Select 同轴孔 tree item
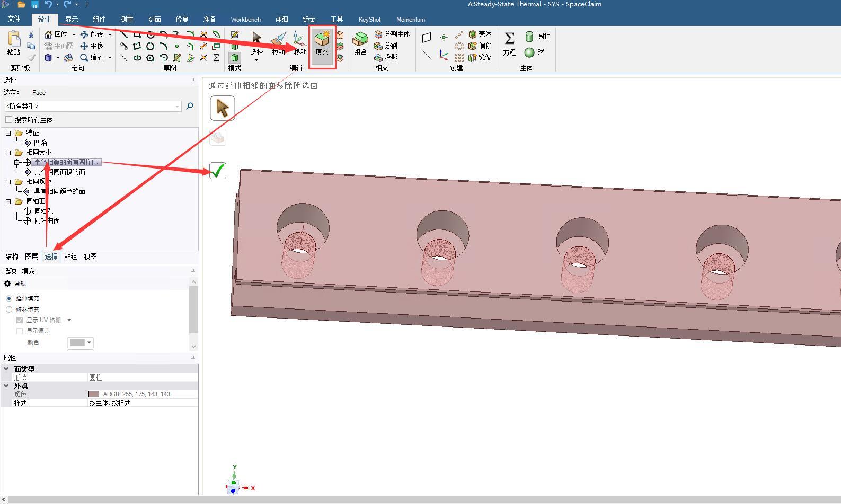Screen dimensions: 841x504 click(43, 211)
